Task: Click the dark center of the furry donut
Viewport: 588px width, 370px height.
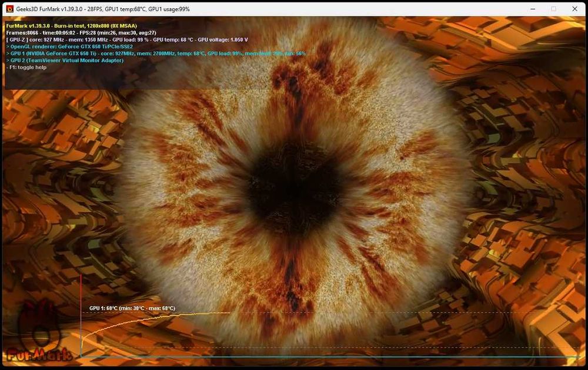Action: tap(295, 189)
